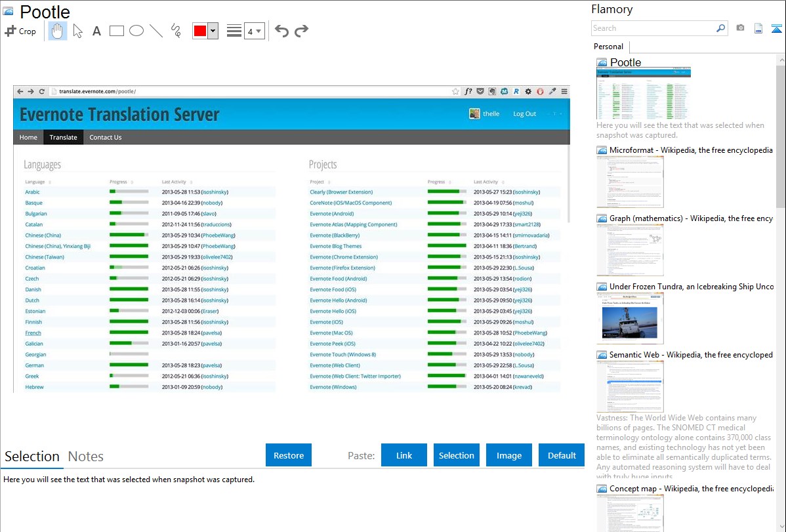This screenshot has width=786, height=532.
Task: Select the freehand scribble tool
Action: (176, 31)
